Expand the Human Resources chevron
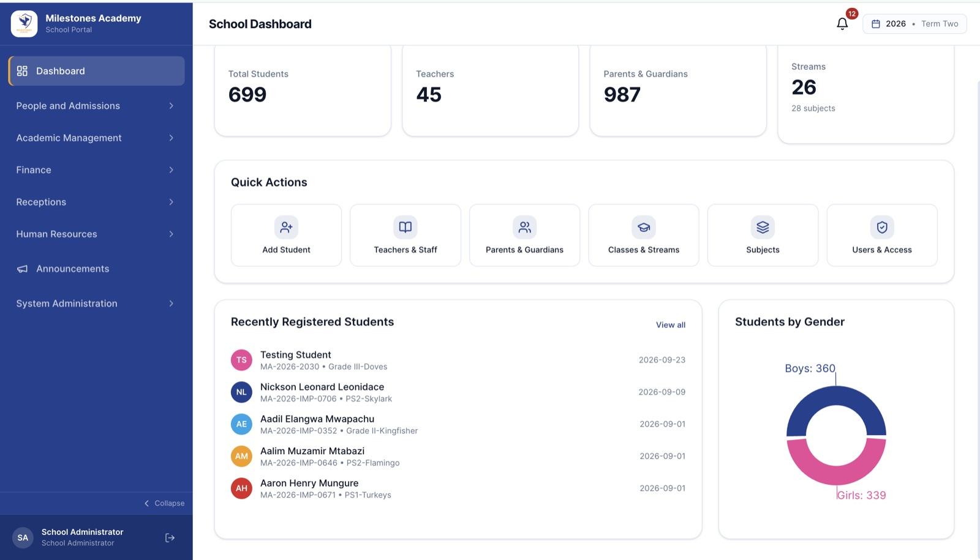The width and height of the screenshot is (980, 560). [171, 234]
